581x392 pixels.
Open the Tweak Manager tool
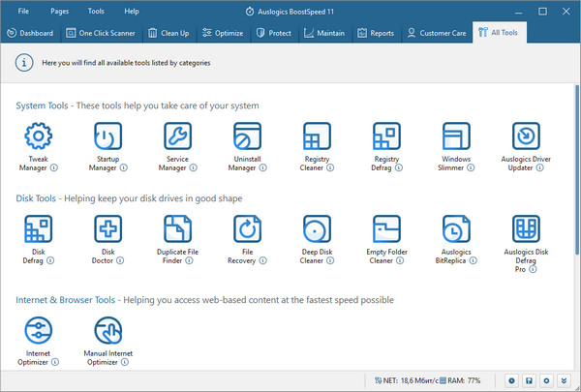[x=39, y=137]
